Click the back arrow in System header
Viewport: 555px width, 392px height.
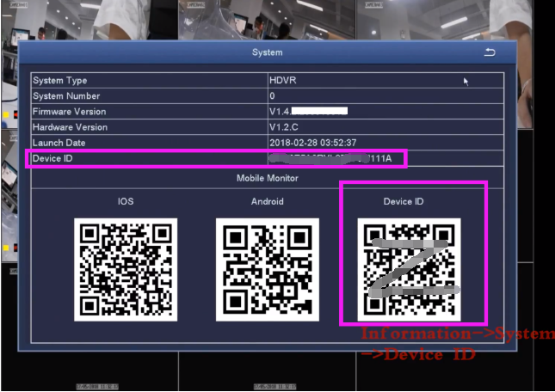(490, 52)
